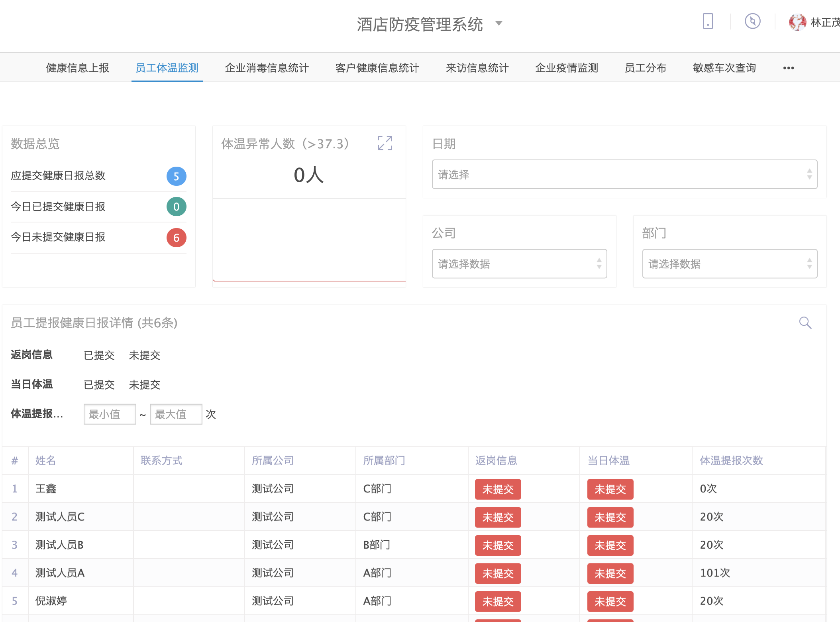Click the 0次 count in 王鑫's row
This screenshot has height=622, width=840.
click(x=708, y=488)
